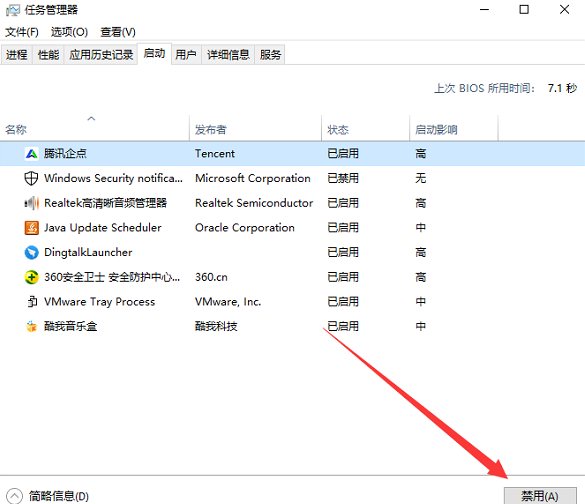Click the Realtek audio manager speaker icon
Image resolution: width=585 pixels, height=504 pixels.
click(x=31, y=203)
